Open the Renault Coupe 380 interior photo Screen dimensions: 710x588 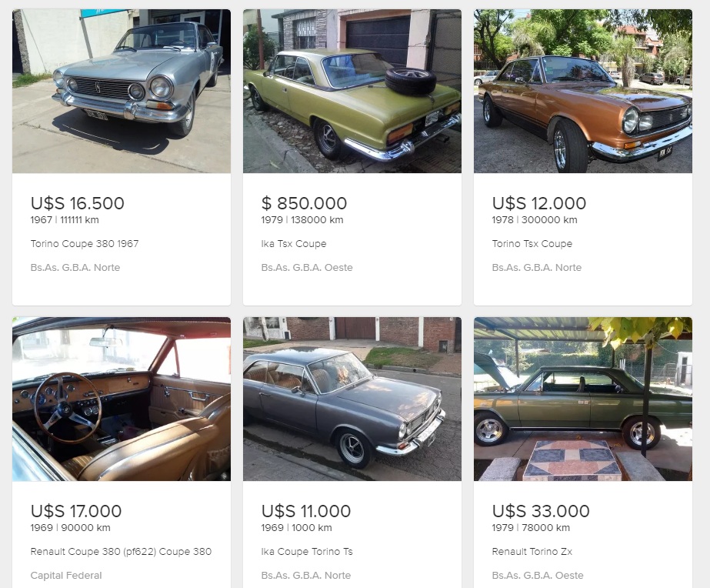122,399
